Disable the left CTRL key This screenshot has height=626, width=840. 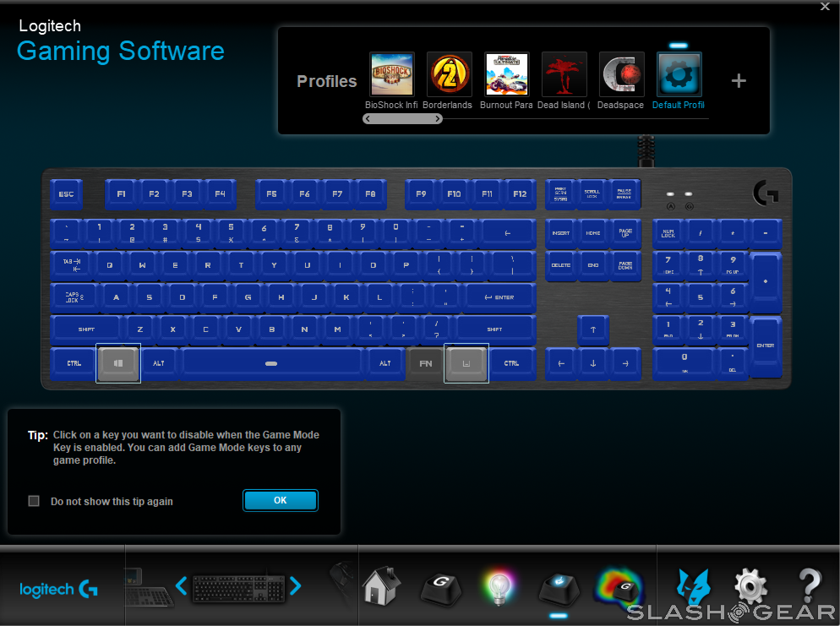(74, 363)
